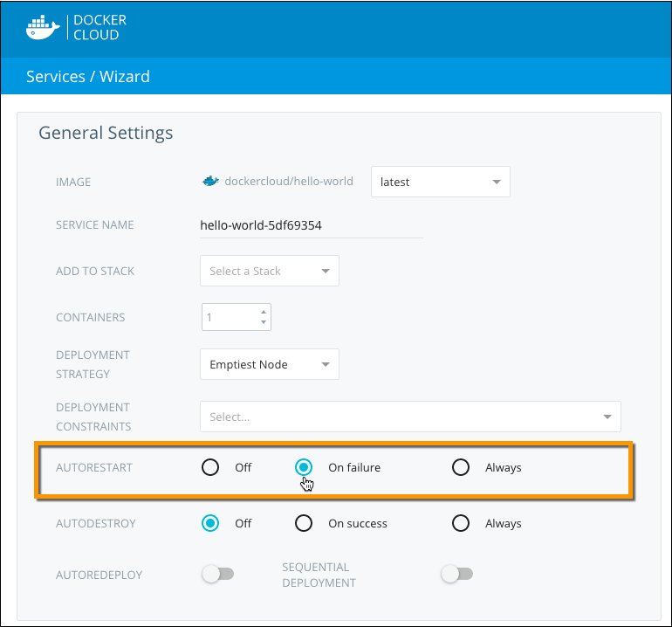Screen dimensions: 672x627
Task: Set Autodestroy to Always
Action: coord(461,523)
